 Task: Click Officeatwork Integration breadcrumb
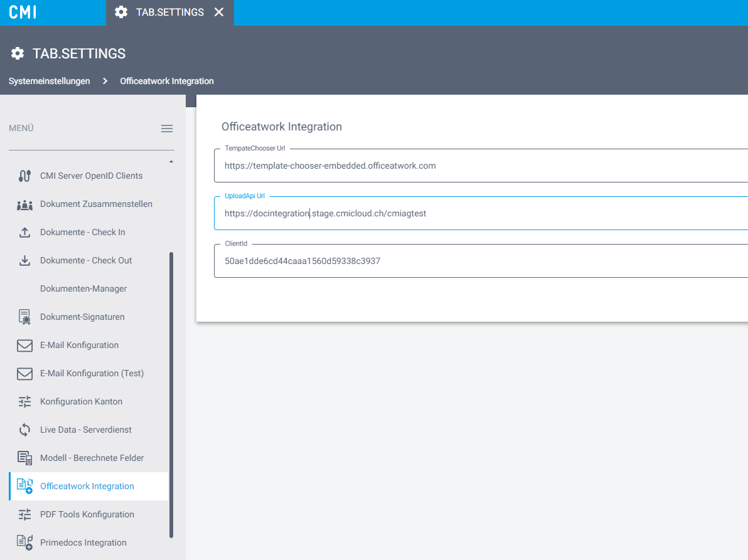pos(167,81)
